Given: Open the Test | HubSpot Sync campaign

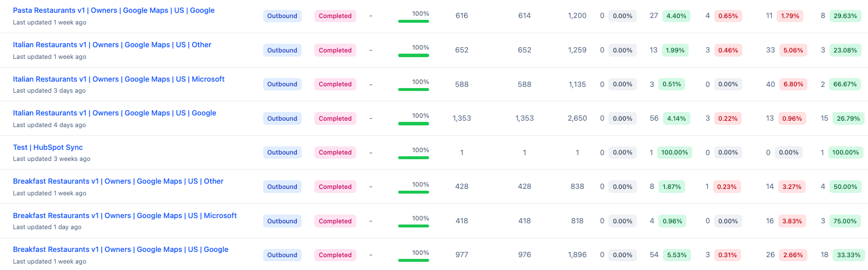Looking at the screenshot, I should point(48,148).
